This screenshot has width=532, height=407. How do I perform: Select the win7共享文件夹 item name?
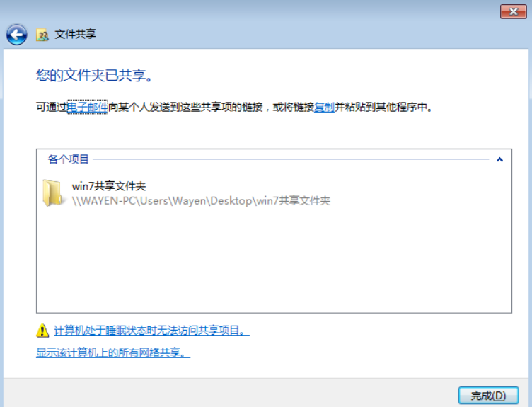tap(109, 186)
